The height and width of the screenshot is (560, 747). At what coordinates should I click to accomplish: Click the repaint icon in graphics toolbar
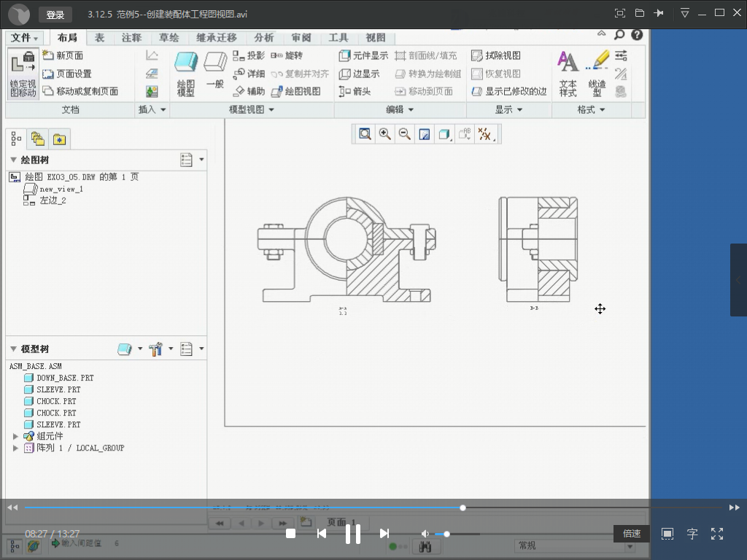(425, 134)
